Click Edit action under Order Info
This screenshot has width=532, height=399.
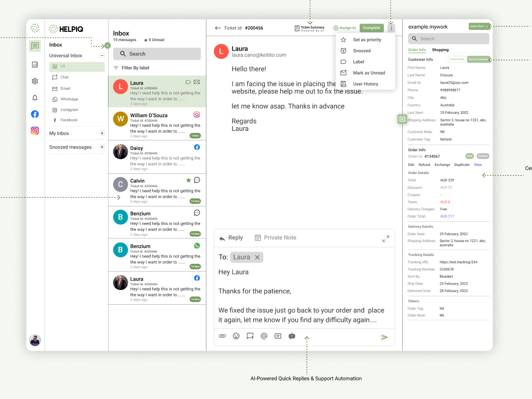411,164
